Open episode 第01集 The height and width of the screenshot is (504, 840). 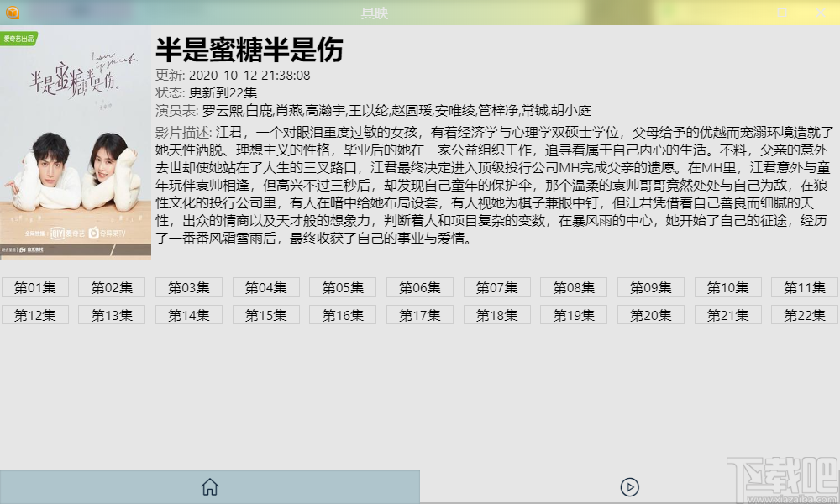click(34, 286)
